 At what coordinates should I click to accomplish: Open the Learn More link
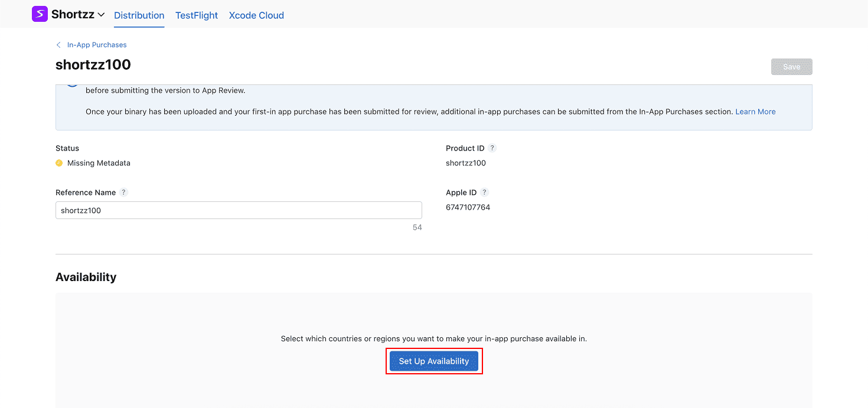(755, 112)
